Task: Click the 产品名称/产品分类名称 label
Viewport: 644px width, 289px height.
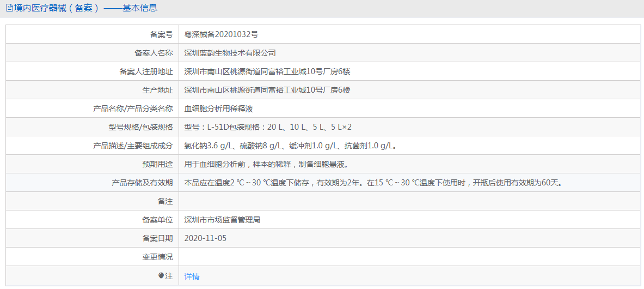Action: (x=133, y=109)
